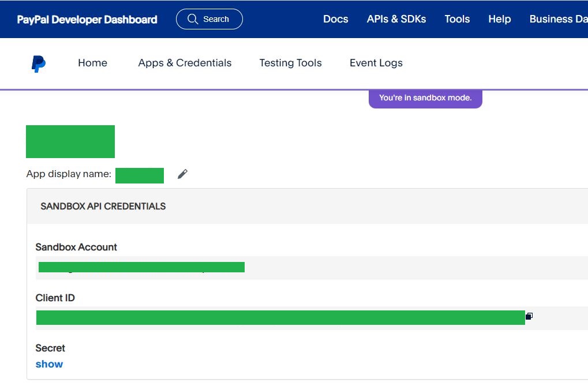Edit the app display name with pencil icon

pos(182,174)
